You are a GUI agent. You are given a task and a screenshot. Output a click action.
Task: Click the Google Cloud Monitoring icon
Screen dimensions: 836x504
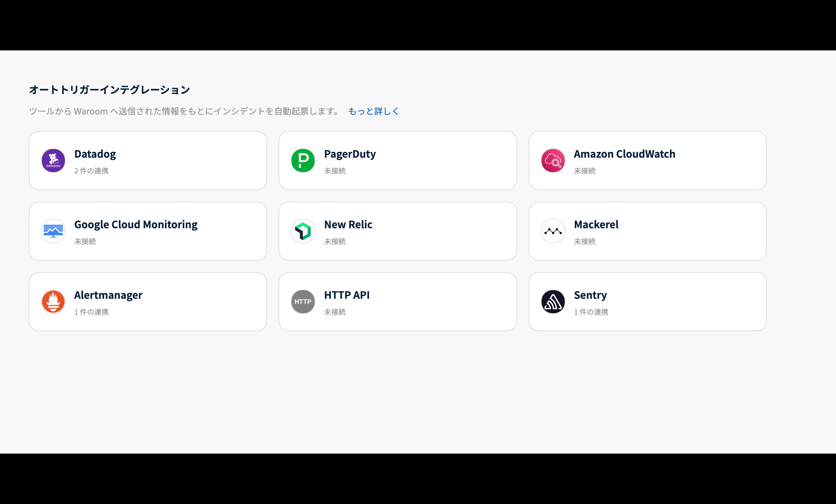[53, 231]
